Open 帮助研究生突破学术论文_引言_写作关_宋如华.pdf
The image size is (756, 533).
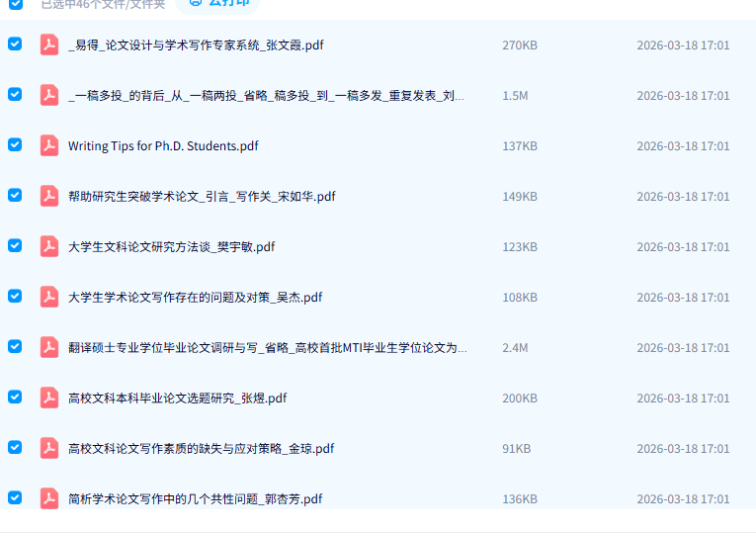pyautogui.click(x=202, y=197)
